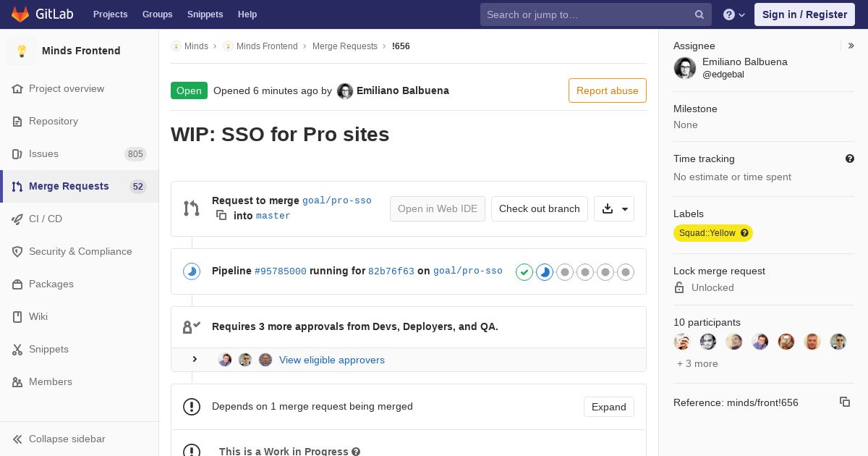Image resolution: width=868 pixels, height=456 pixels.
Task: Open Project overview in sidebar
Action: (x=67, y=88)
